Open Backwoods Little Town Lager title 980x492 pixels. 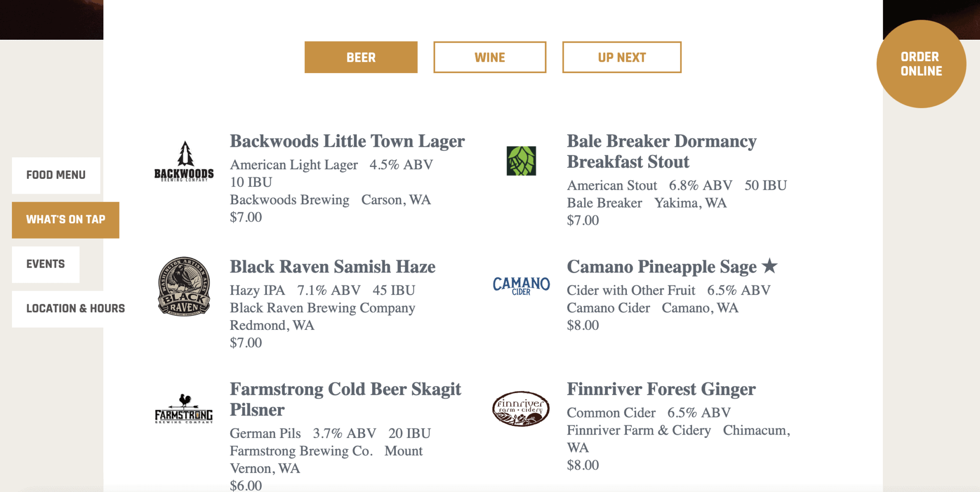pyautogui.click(x=347, y=141)
